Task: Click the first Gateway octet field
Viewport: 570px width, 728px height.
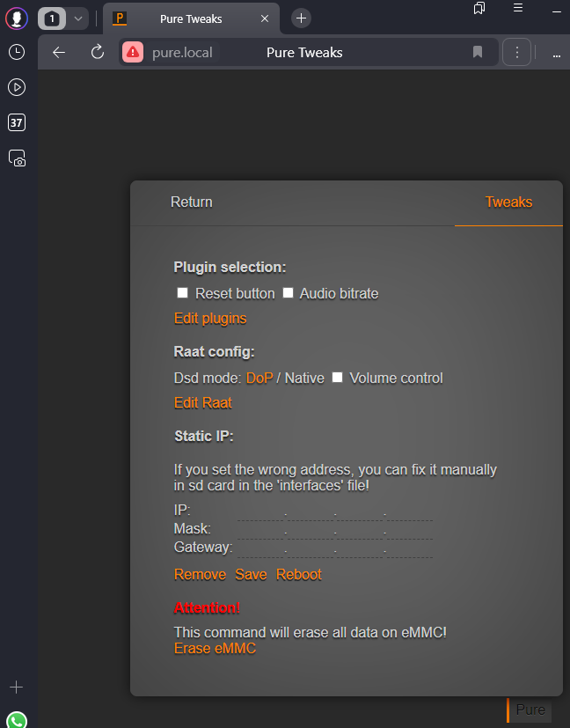Action: click(x=260, y=550)
